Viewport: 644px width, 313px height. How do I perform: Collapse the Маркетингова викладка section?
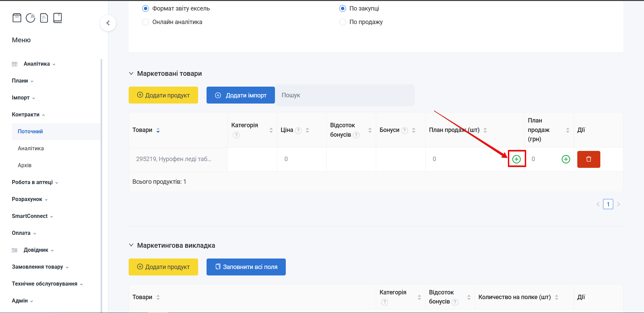tap(131, 245)
